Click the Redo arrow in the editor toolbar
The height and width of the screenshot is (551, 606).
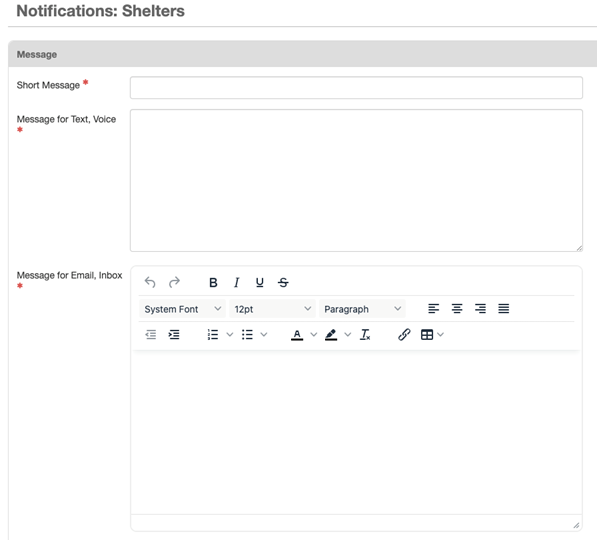tap(174, 283)
